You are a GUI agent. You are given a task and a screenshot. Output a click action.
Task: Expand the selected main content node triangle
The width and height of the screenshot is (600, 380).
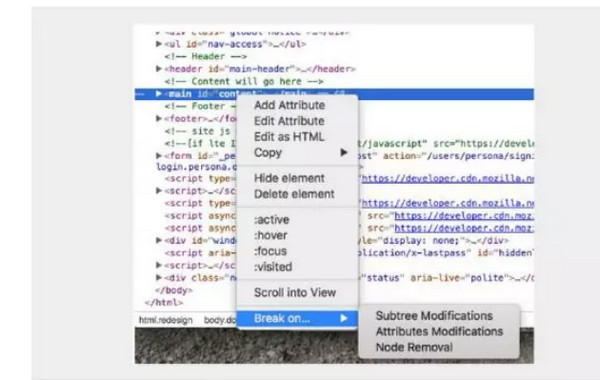click(158, 94)
